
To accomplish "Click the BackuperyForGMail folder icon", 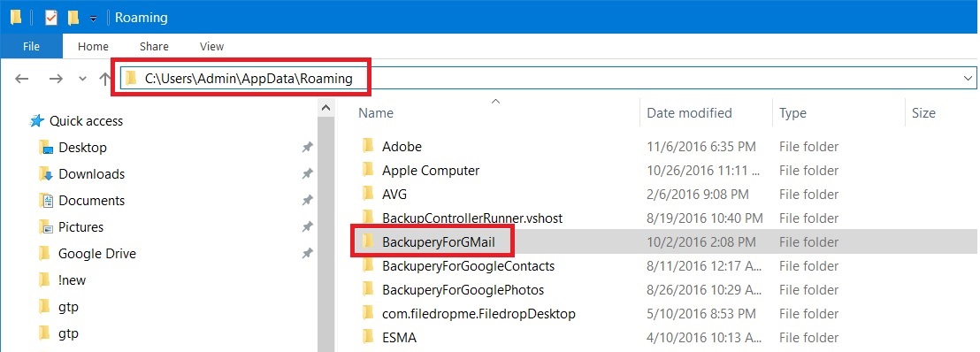I will tap(368, 242).
